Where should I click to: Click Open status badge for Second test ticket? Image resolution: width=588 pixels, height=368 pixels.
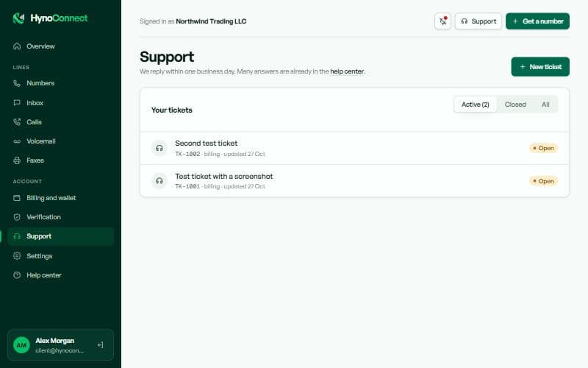tap(543, 148)
